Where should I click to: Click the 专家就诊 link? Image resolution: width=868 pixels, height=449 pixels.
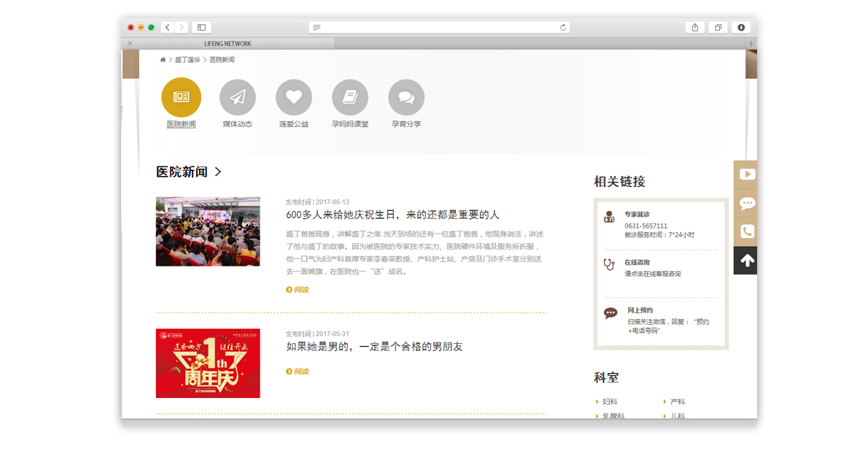[x=638, y=215]
